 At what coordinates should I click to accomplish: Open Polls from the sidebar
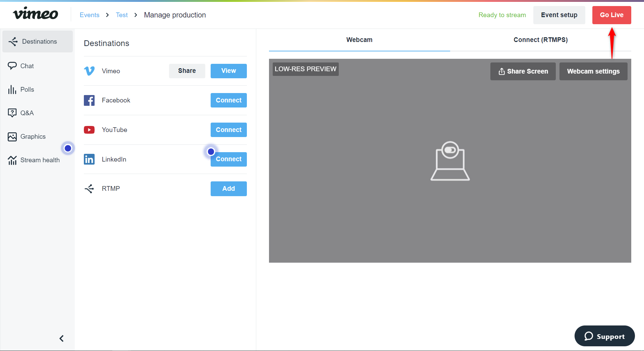coord(21,89)
